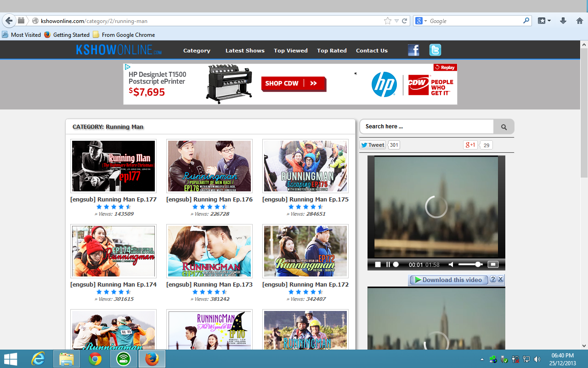Click the Tweet button
The width and height of the screenshot is (588, 368).
[373, 145]
